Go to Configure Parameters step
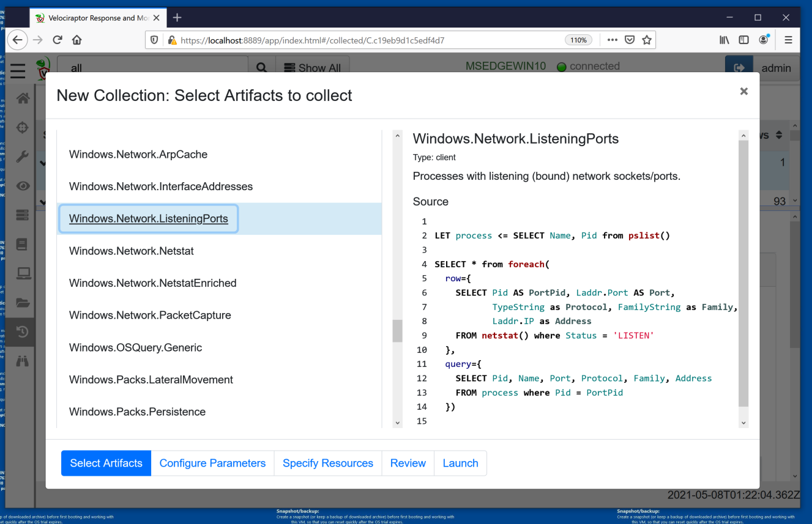Image resolution: width=812 pixels, height=524 pixels. (212, 463)
